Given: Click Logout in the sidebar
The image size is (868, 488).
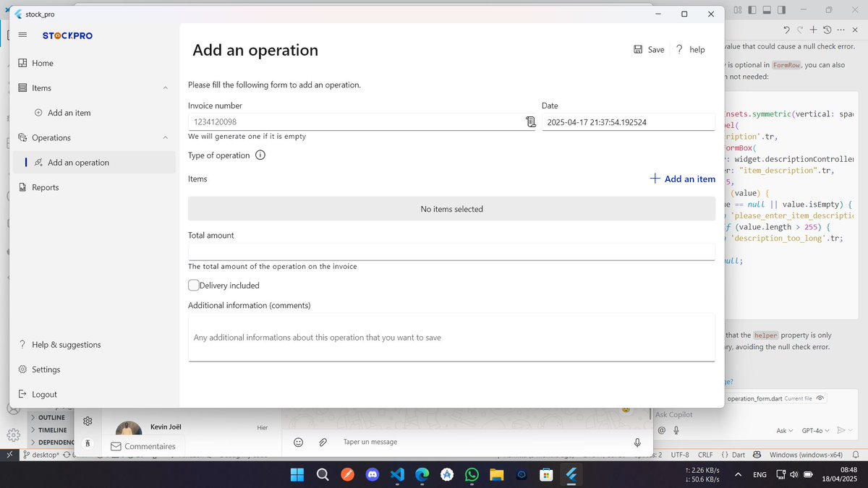Looking at the screenshot, I should point(94,394).
